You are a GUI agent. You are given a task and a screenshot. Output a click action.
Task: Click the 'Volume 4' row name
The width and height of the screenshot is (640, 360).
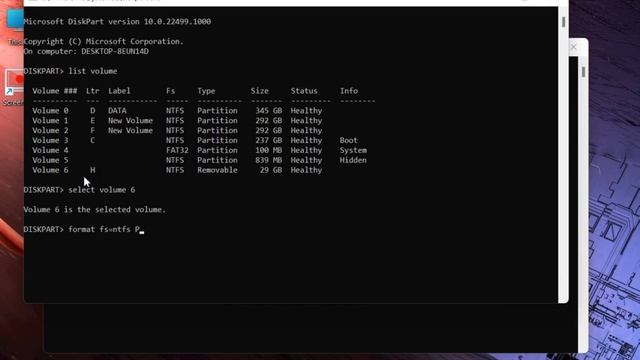50,150
